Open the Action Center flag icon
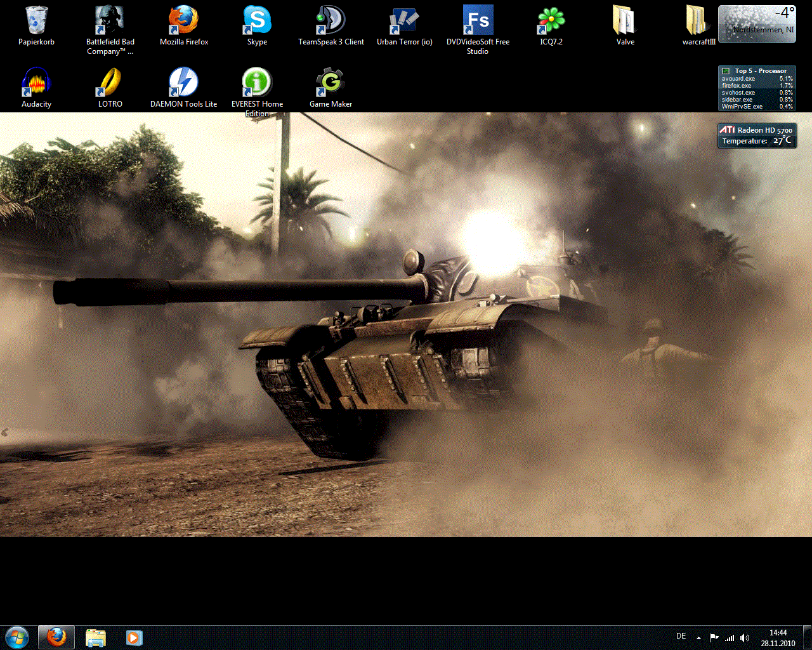The image size is (812, 650). tap(714, 637)
